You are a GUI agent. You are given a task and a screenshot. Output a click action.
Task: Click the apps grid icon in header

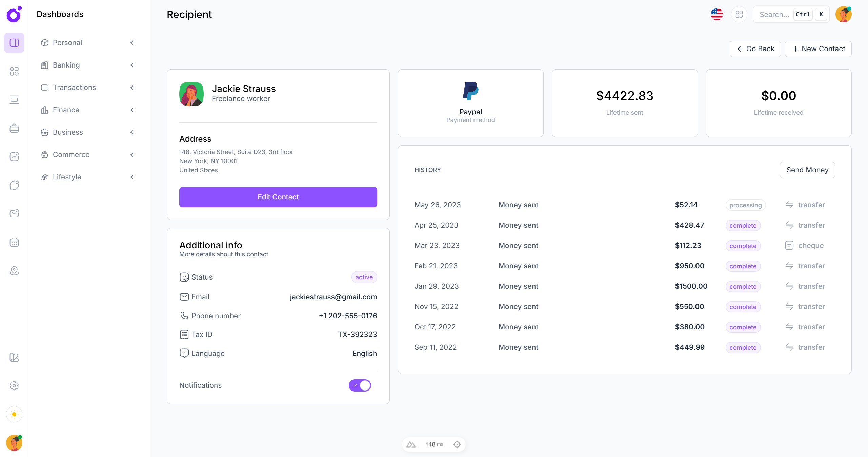739,14
